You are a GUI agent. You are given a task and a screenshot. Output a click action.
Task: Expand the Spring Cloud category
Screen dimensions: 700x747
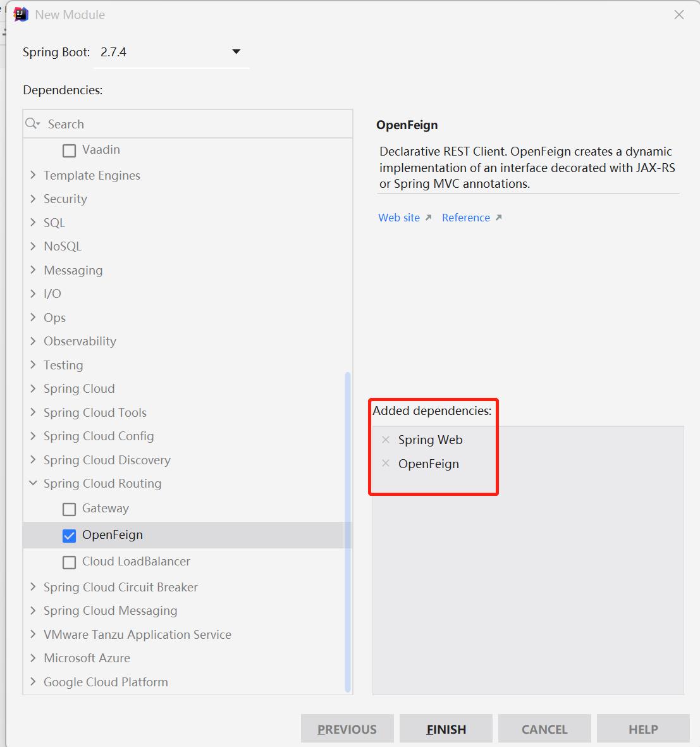(33, 388)
